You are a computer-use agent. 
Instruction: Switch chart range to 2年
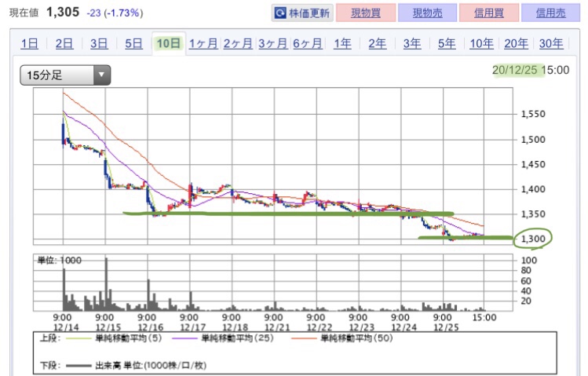click(378, 43)
